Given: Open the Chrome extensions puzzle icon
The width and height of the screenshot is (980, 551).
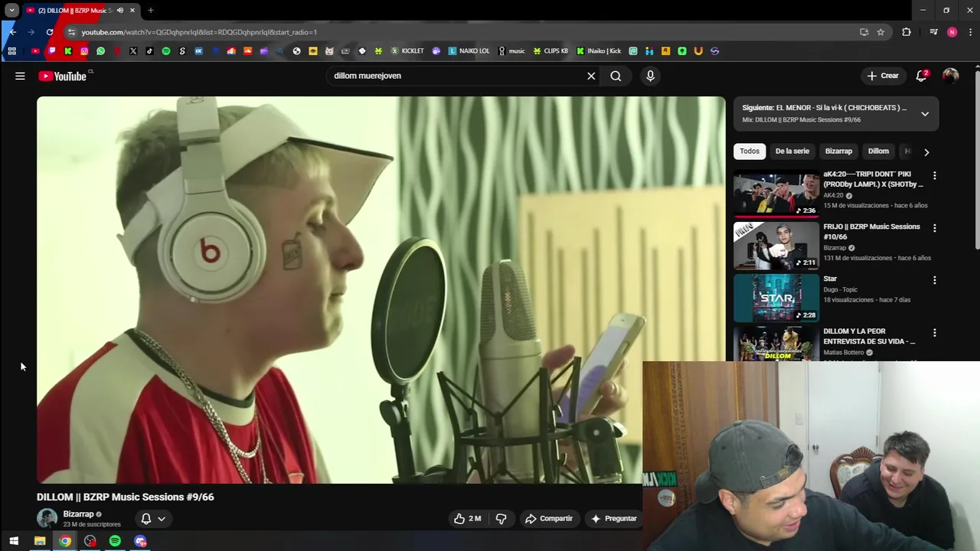Looking at the screenshot, I should 906,32.
